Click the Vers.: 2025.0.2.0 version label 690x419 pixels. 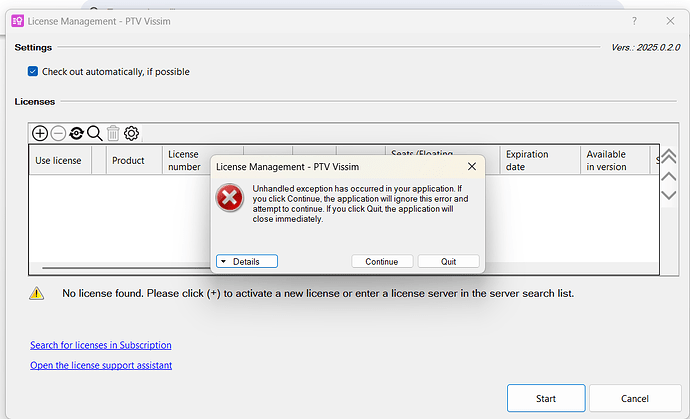(x=646, y=48)
